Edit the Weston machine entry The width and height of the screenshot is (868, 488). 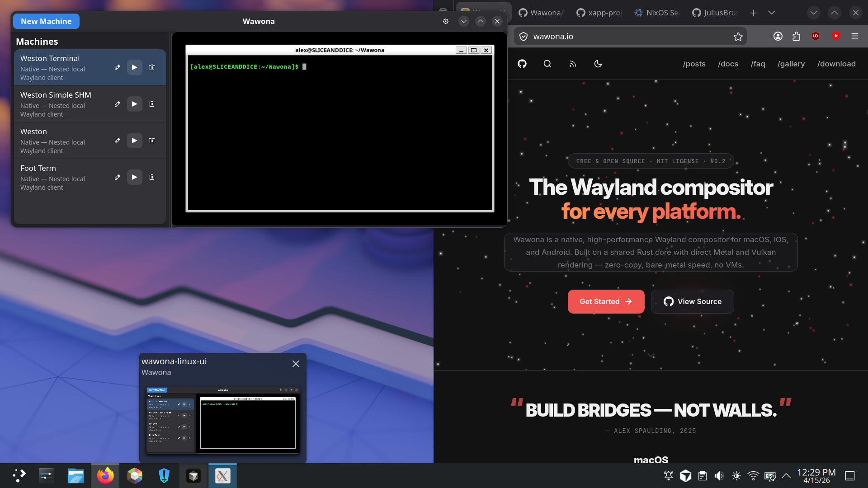pyautogui.click(x=117, y=141)
